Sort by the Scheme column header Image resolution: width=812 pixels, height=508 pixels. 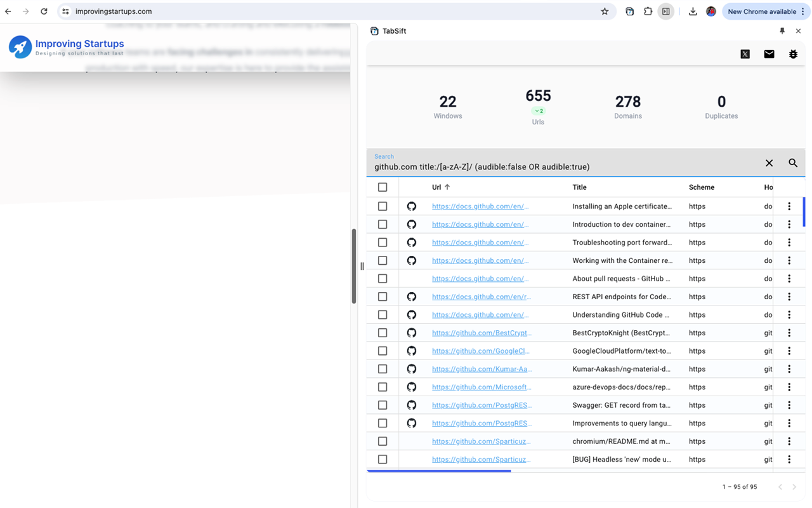(702, 187)
